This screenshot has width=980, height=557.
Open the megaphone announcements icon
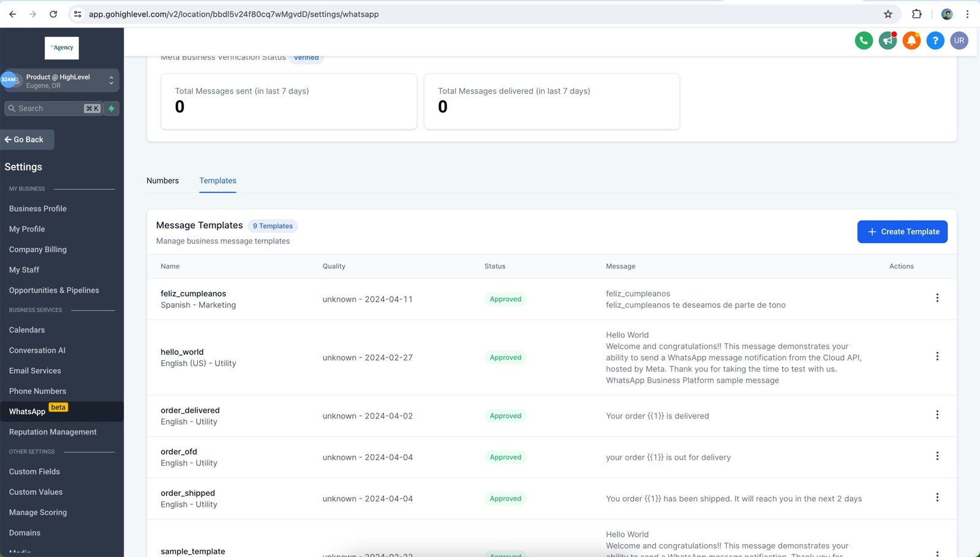tap(888, 41)
